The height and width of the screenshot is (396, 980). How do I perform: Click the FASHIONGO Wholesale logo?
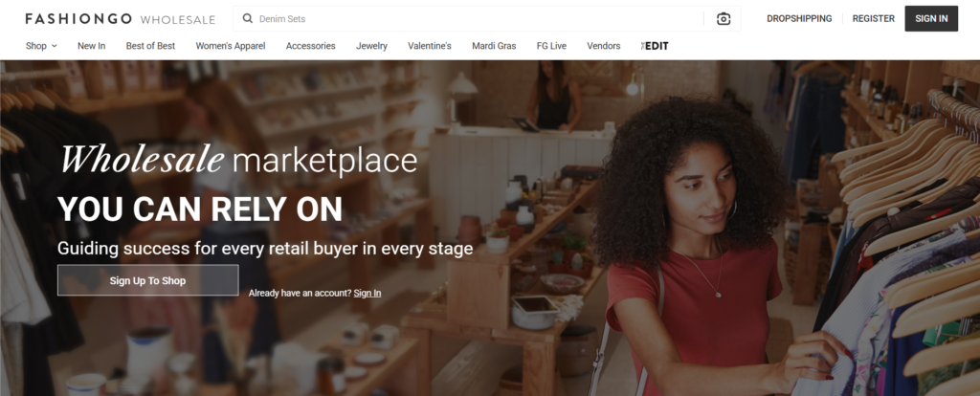(120, 19)
